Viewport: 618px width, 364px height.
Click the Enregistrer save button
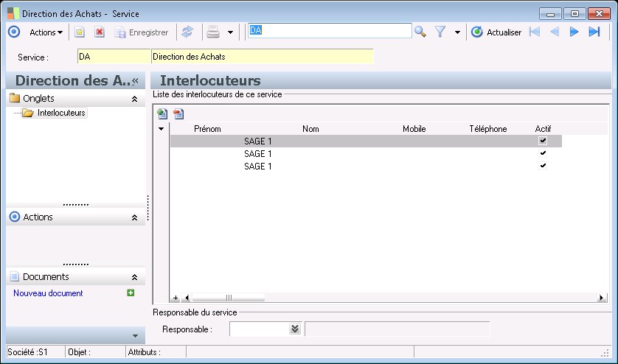tap(142, 32)
